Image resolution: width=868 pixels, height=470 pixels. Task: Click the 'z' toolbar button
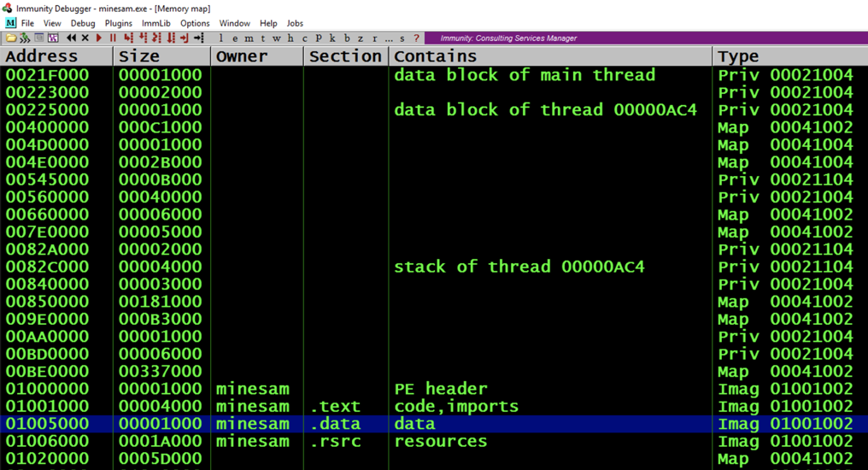[361, 38]
